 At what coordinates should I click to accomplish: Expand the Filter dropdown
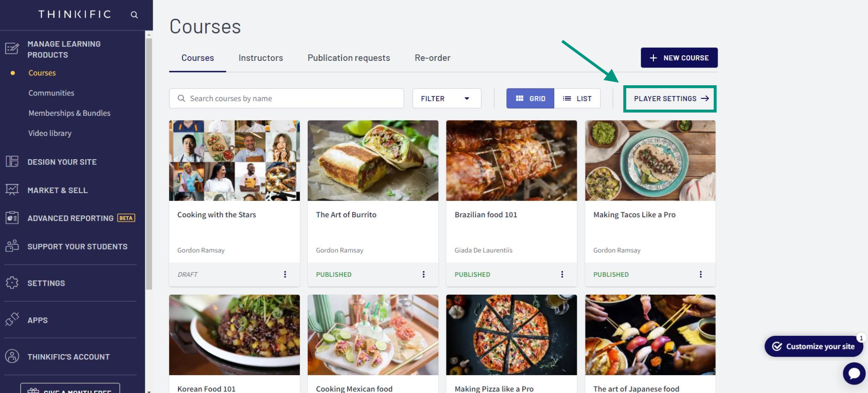[x=446, y=98]
